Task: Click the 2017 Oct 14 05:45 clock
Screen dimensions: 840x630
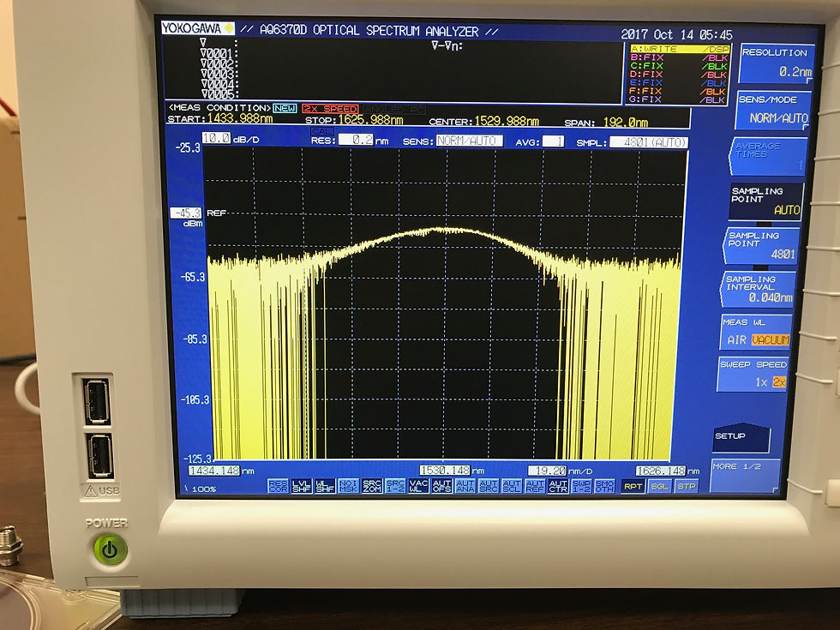Action: [x=676, y=35]
